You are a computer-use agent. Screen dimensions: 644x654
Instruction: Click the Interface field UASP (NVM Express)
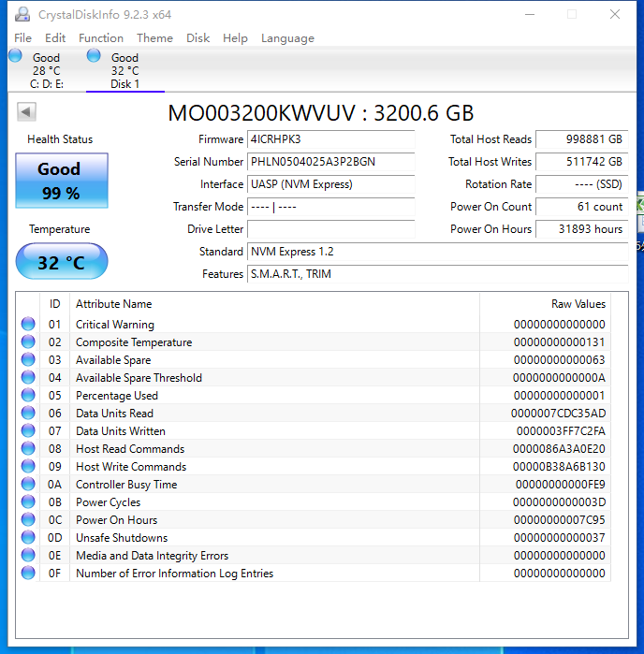pyautogui.click(x=331, y=184)
